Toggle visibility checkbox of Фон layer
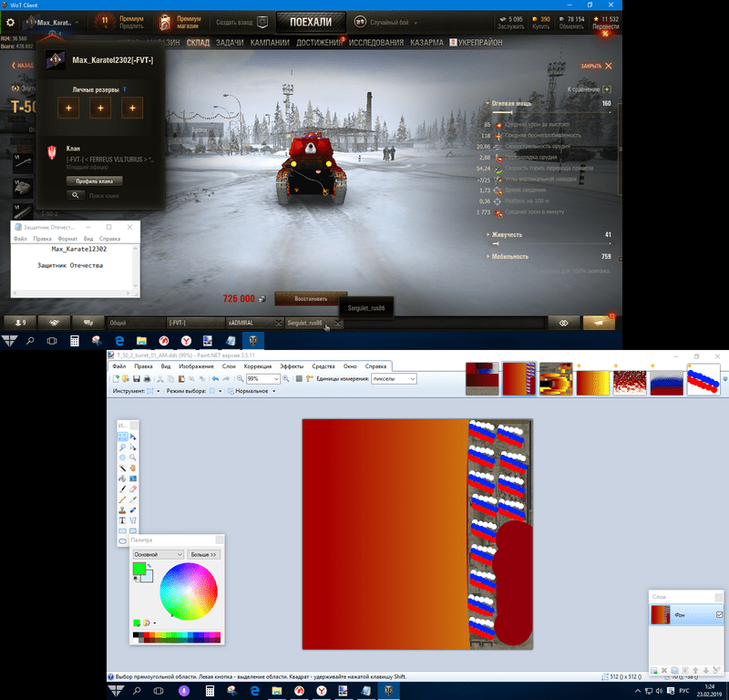The image size is (729, 700). 719,615
